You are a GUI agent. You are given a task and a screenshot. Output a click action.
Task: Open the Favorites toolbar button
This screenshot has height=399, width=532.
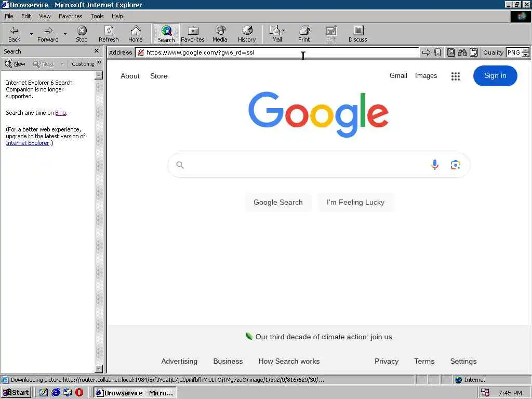[x=193, y=34]
